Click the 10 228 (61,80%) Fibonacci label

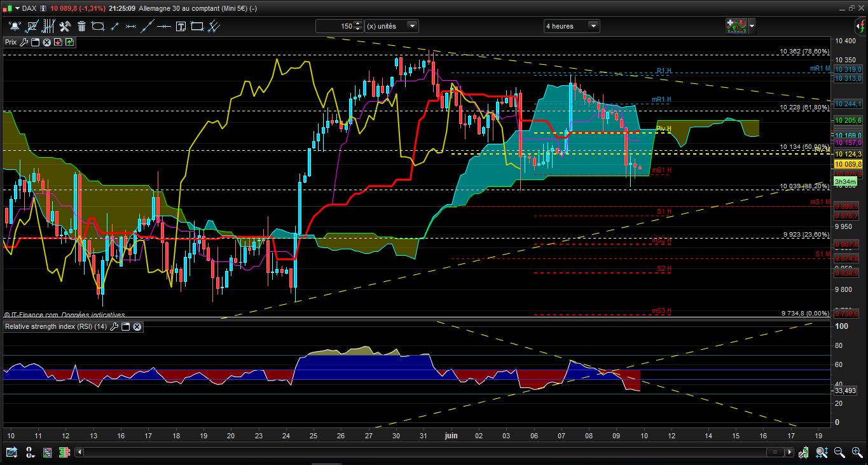point(804,108)
